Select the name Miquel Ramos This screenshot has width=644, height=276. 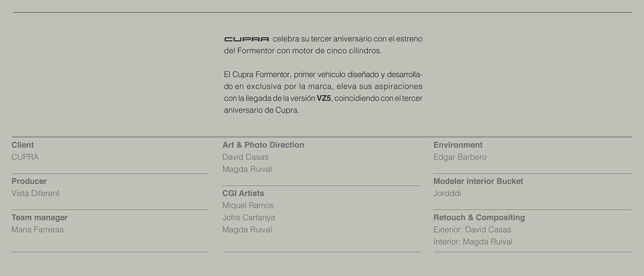click(x=248, y=206)
